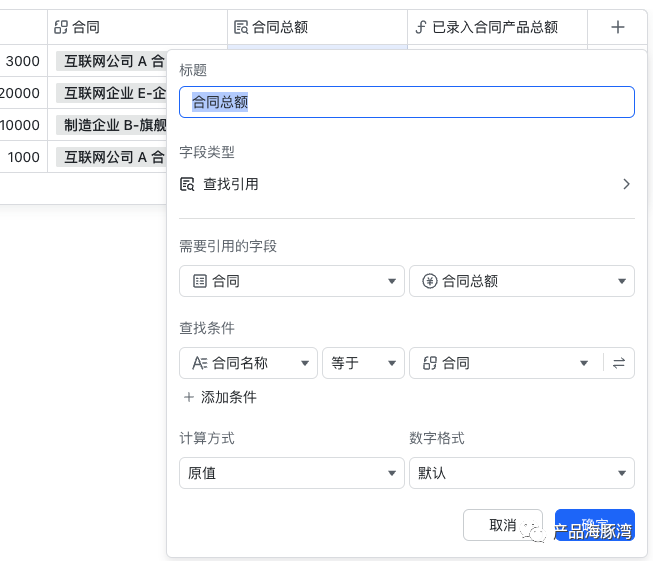Click the 查找引用 field type icon
The height and width of the screenshot is (561, 653).
187,184
